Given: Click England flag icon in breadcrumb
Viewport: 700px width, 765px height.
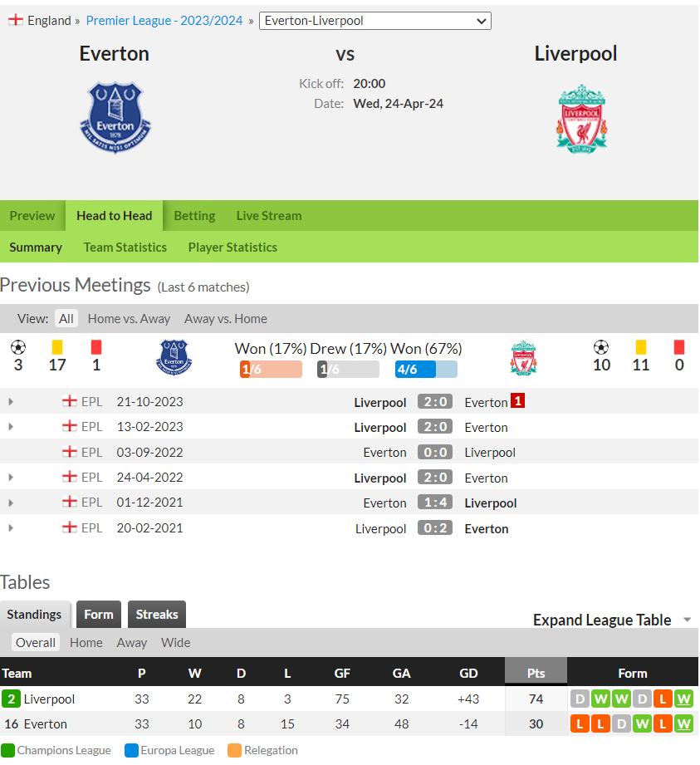Looking at the screenshot, I should [16, 20].
